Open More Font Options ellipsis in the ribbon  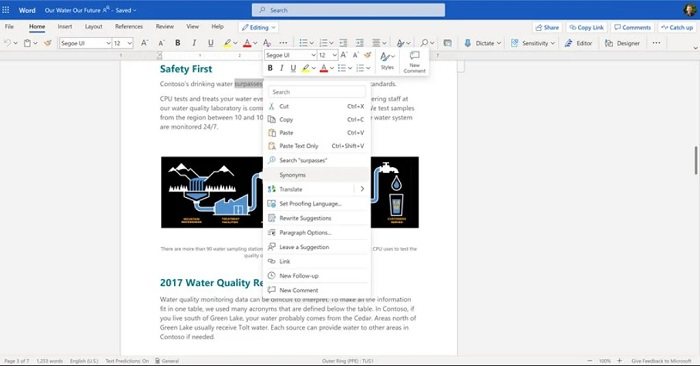[x=283, y=43]
